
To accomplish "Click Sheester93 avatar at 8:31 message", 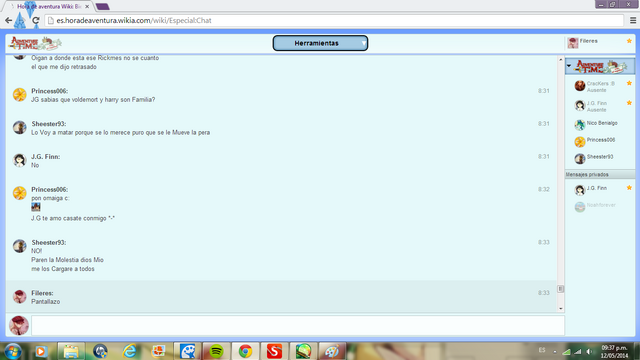I will point(19,127).
